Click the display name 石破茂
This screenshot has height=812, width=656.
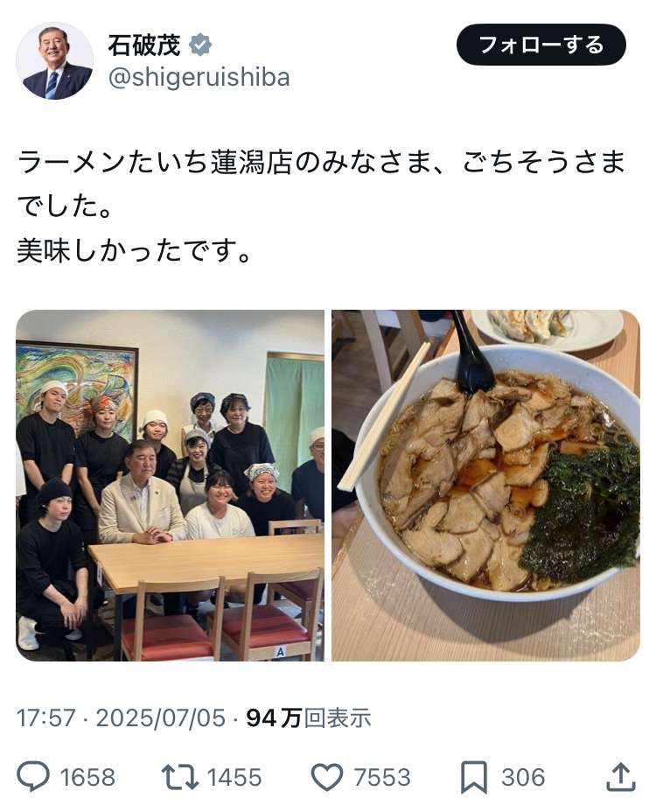point(144,45)
